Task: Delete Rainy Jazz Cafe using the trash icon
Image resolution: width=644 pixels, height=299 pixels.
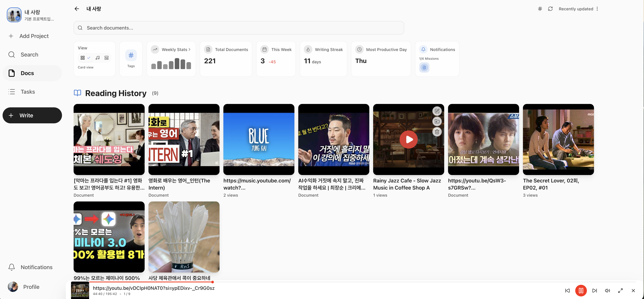Action: pos(437,132)
